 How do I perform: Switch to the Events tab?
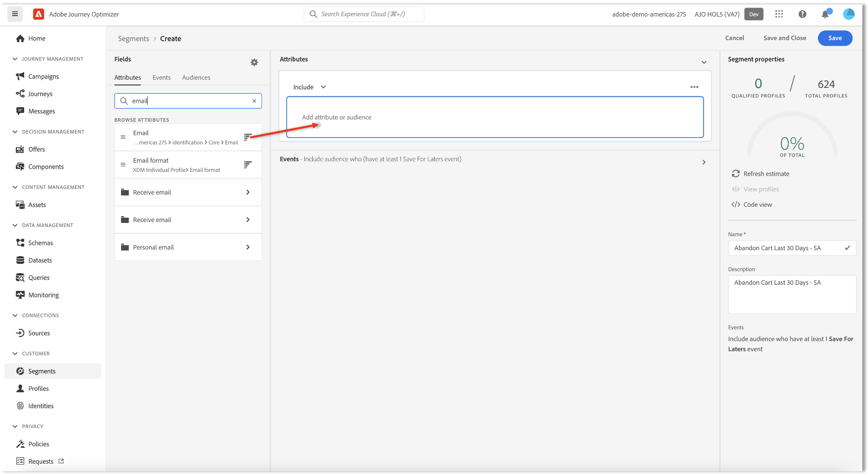tap(162, 78)
